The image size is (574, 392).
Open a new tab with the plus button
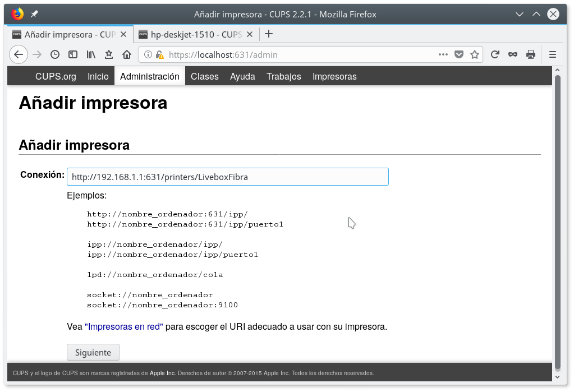269,34
